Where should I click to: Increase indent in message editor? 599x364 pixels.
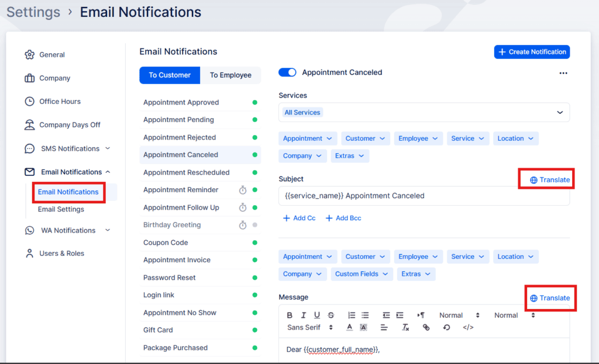[x=400, y=315]
